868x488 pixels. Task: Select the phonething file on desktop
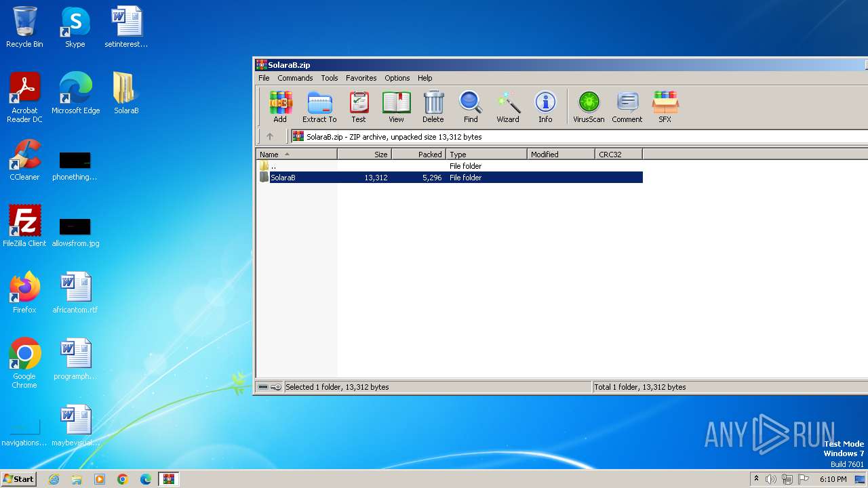75,165
